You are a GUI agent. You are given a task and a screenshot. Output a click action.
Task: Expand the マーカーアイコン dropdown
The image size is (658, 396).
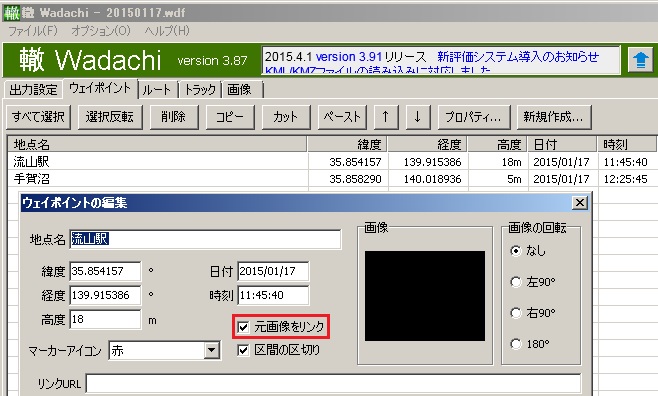tap(212, 350)
